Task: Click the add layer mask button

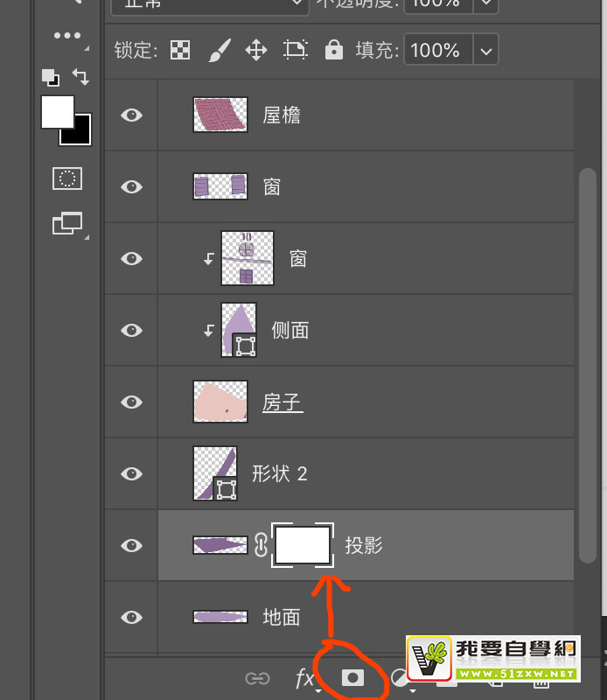Action: click(352, 678)
